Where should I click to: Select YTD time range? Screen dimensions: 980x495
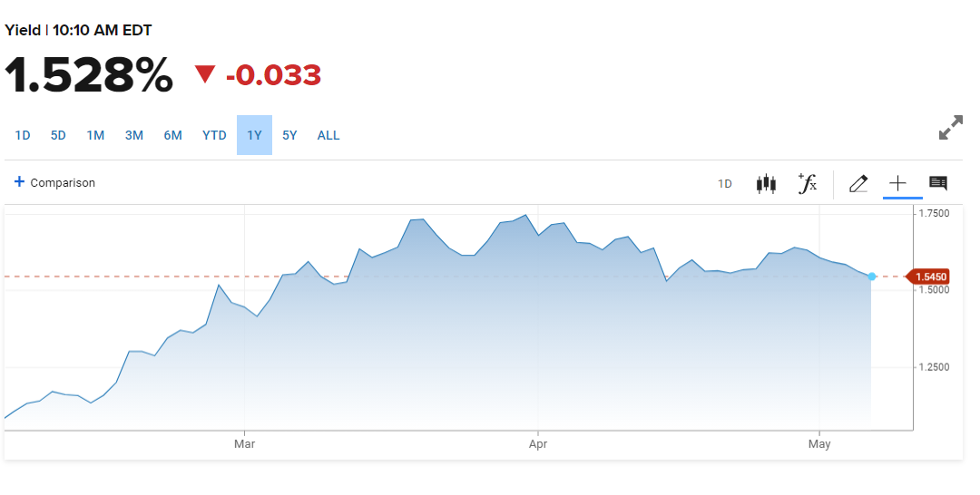pos(214,135)
